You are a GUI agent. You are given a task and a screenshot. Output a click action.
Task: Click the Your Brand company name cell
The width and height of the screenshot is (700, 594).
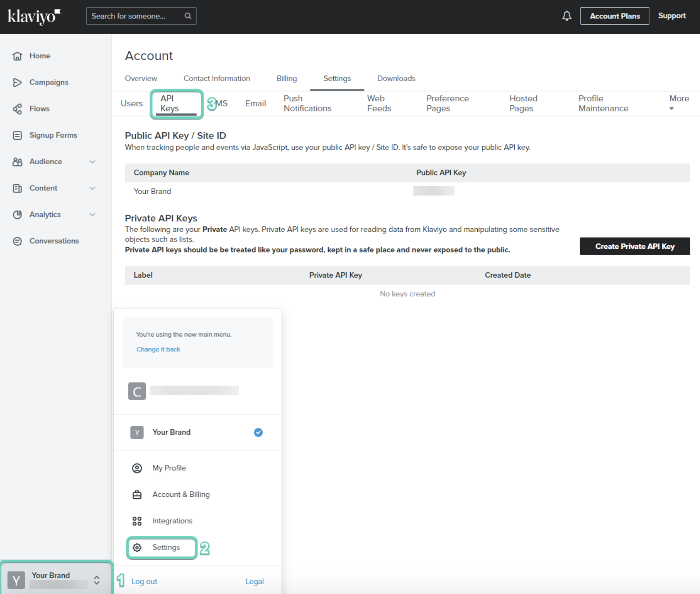[x=153, y=191]
